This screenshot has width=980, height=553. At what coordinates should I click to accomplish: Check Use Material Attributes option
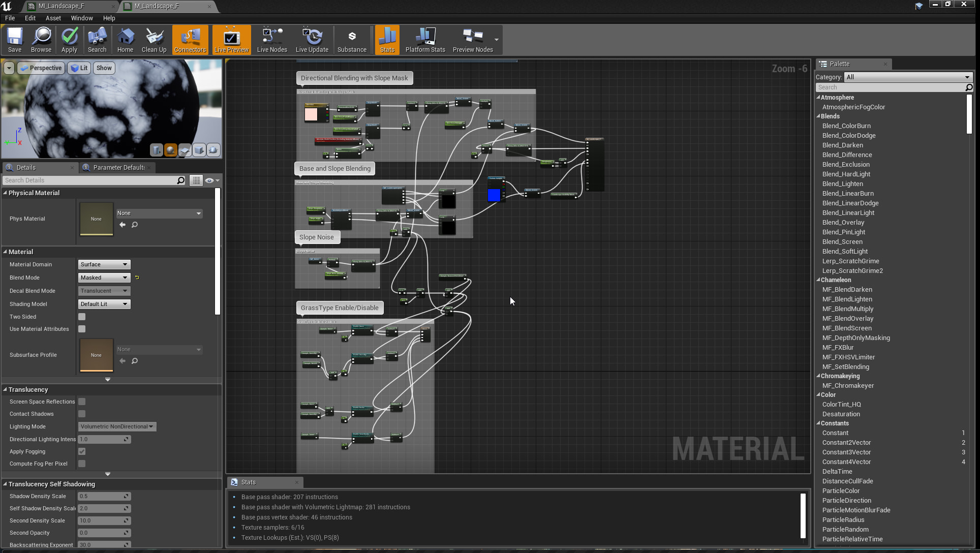coord(82,329)
